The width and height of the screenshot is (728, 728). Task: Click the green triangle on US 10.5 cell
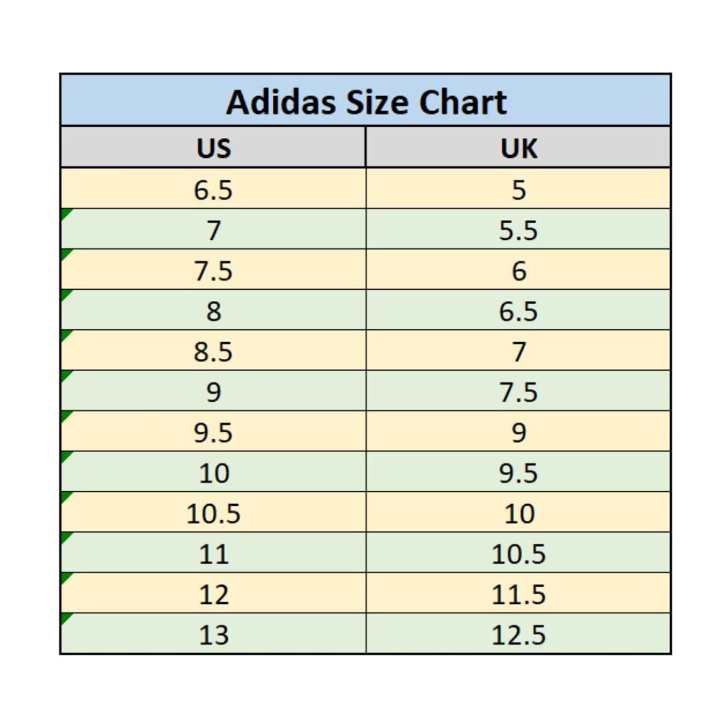pyautogui.click(x=66, y=496)
